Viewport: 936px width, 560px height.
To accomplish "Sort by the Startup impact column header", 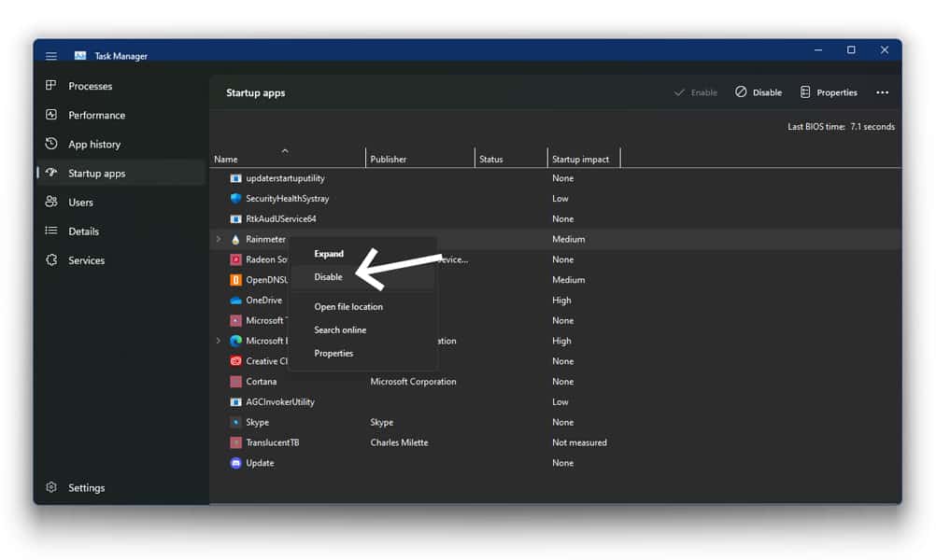I will (x=584, y=159).
